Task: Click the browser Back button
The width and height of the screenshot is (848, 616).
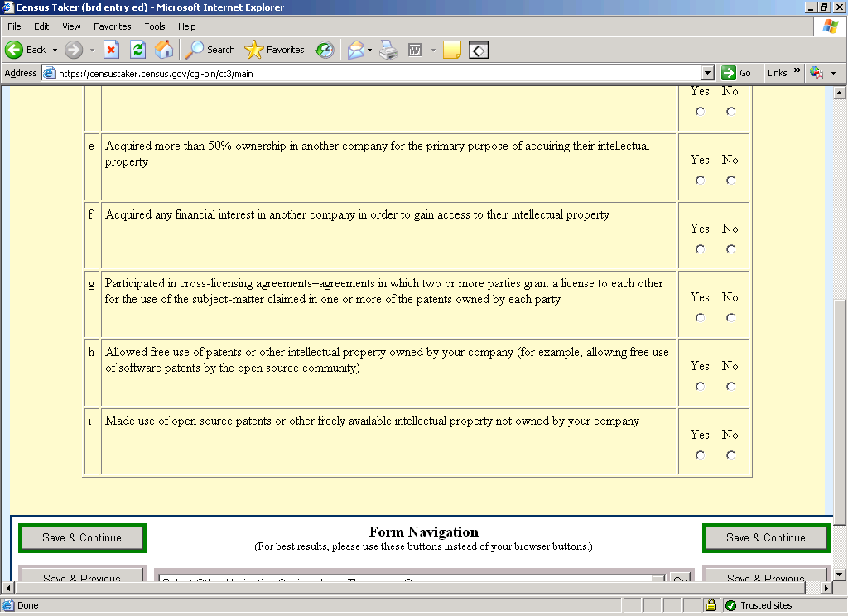Action: 26,50
